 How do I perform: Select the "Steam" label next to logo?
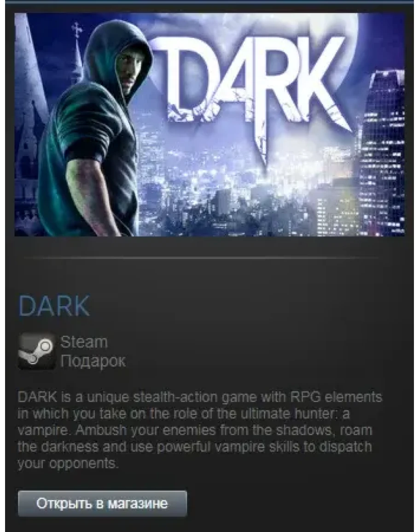point(84,342)
